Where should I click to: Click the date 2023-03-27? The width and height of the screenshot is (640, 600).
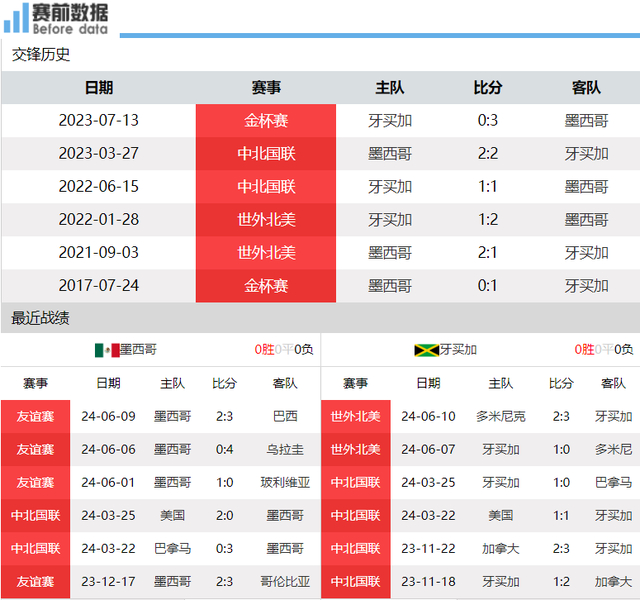pyautogui.click(x=99, y=153)
